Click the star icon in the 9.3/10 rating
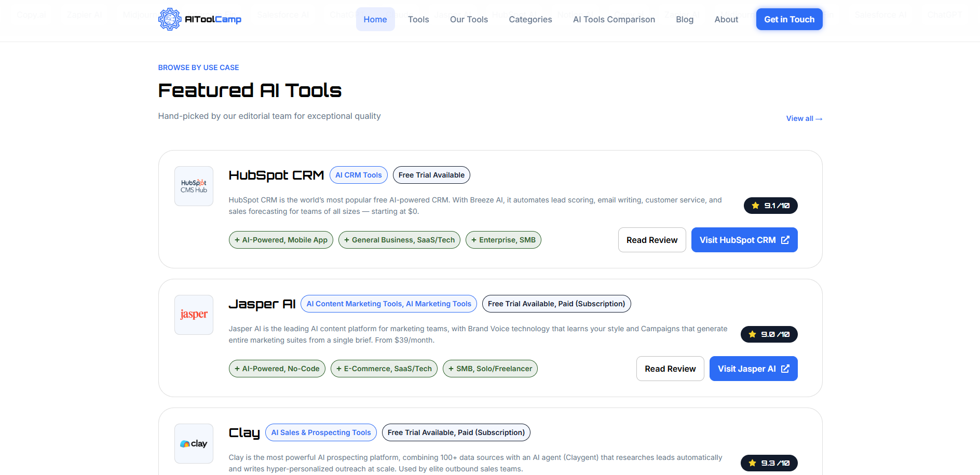 [753, 463]
